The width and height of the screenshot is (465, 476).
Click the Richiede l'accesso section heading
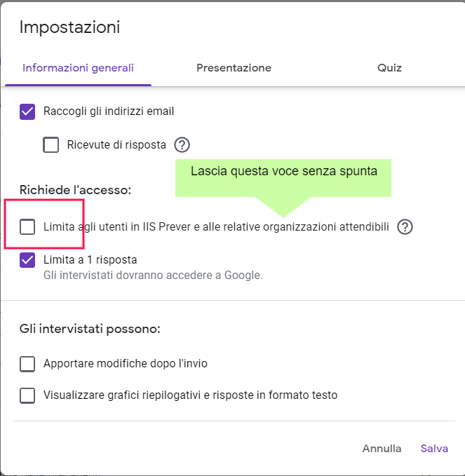click(x=76, y=190)
